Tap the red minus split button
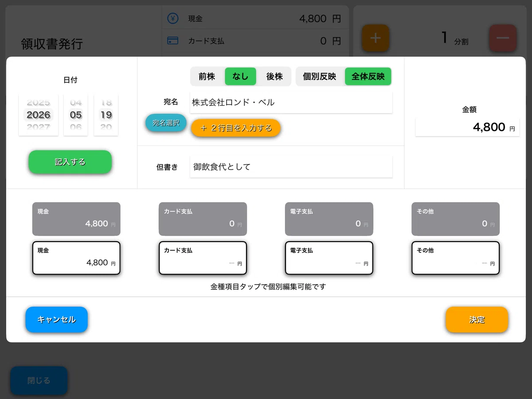This screenshot has height=399, width=532. (503, 38)
